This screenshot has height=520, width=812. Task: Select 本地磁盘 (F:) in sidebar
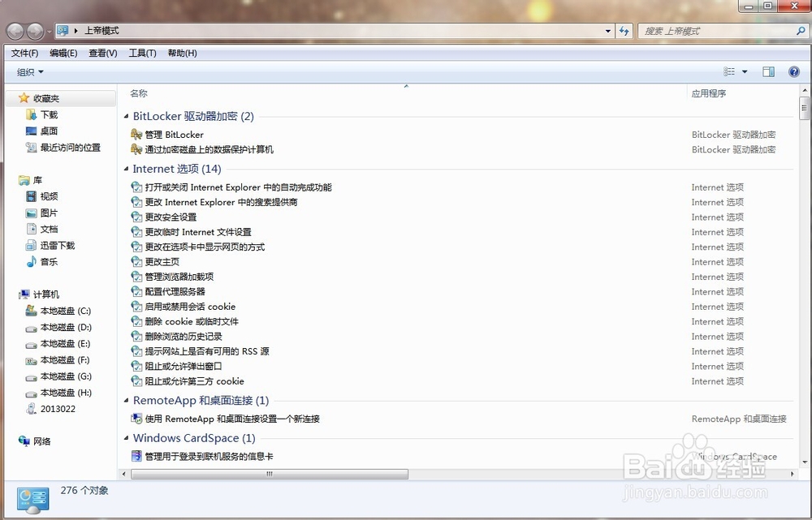tap(65, 359)
